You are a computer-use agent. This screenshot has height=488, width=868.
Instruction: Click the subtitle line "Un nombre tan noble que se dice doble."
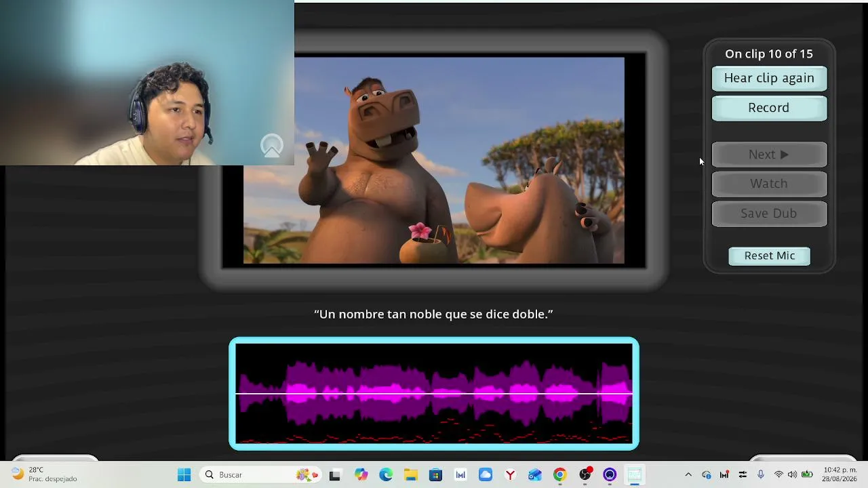point(434,314)
